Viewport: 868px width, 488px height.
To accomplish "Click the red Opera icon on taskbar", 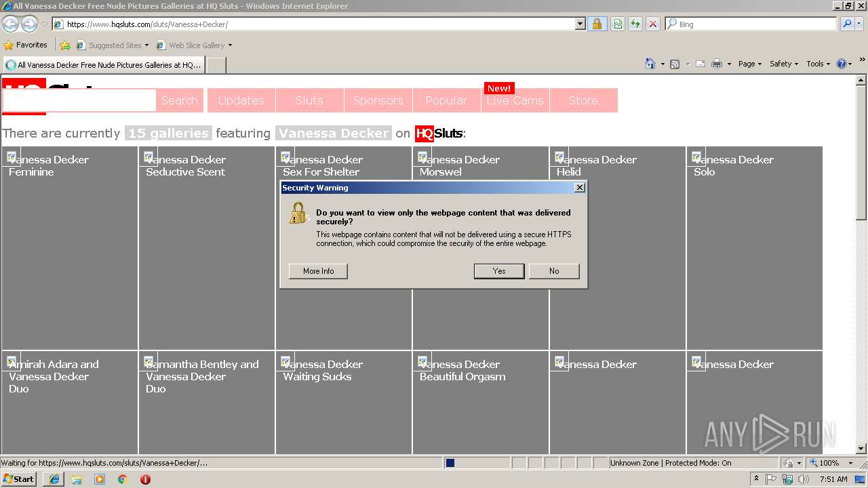I will pos(145,479).
